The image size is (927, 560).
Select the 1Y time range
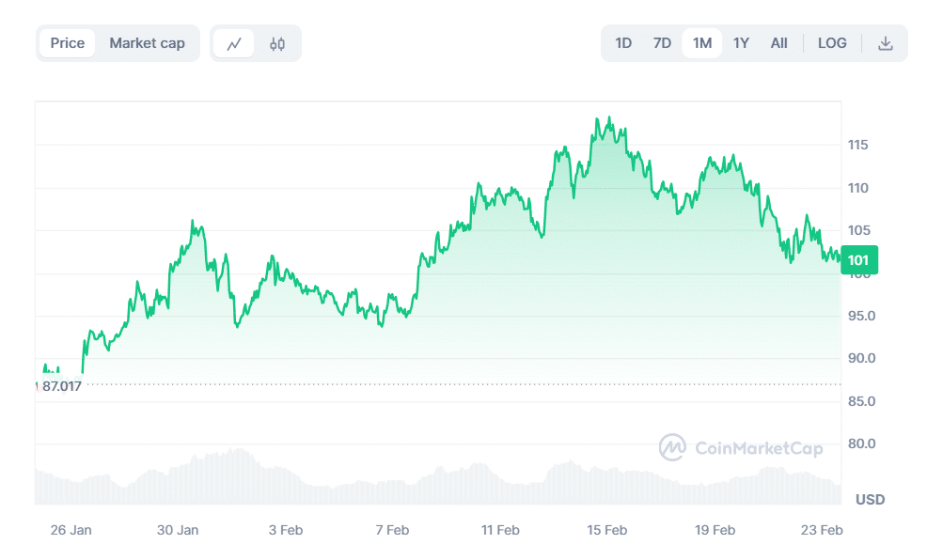(x=741, y=42)
